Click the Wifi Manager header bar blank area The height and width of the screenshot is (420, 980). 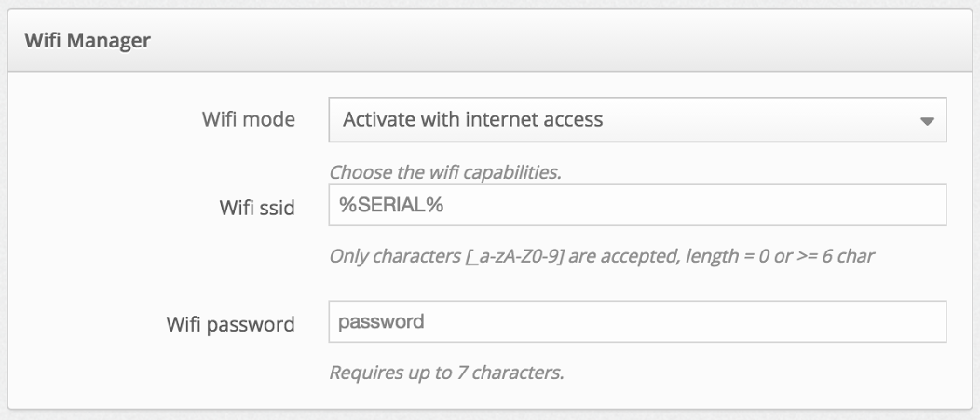[559, 41]
